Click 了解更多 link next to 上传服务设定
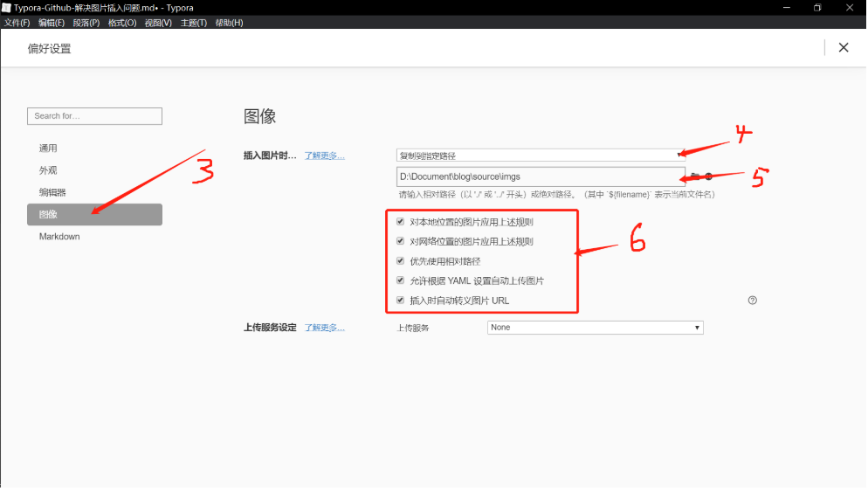Screen dimensions: 868x491 click(324, 328)
